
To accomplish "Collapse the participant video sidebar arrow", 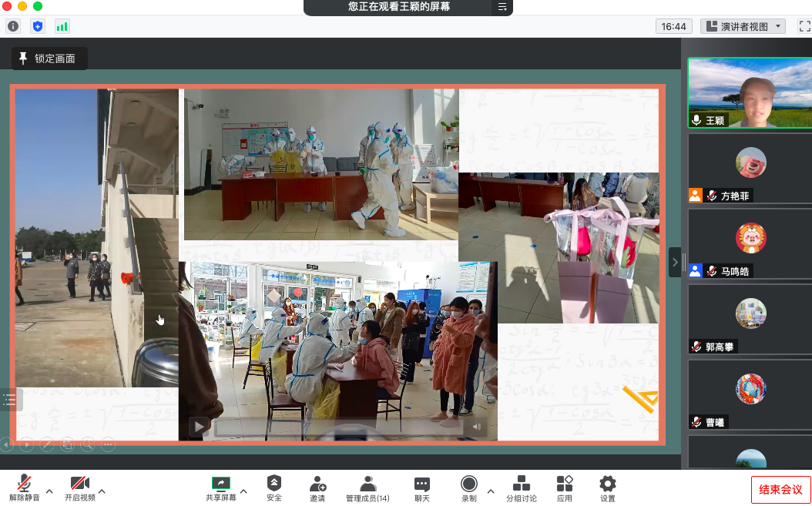I will pos(675,262).
